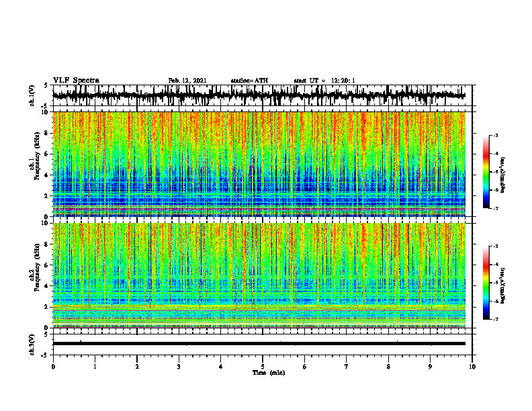Click time axis tick label '5'
532x411 pixels.
coord(263,367)
